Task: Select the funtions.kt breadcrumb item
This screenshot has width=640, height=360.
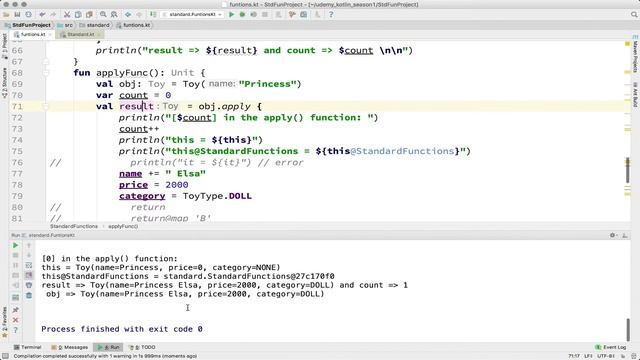Action: coord(133,25)
